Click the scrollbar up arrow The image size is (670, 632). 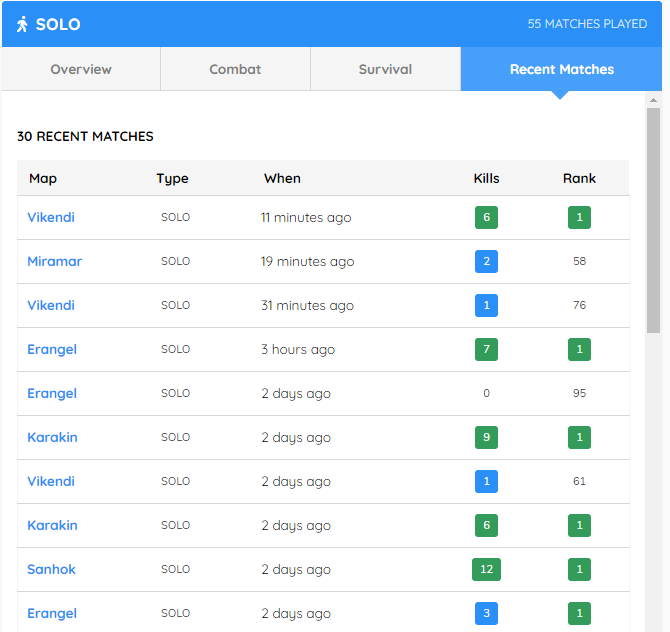coord(653,100)
